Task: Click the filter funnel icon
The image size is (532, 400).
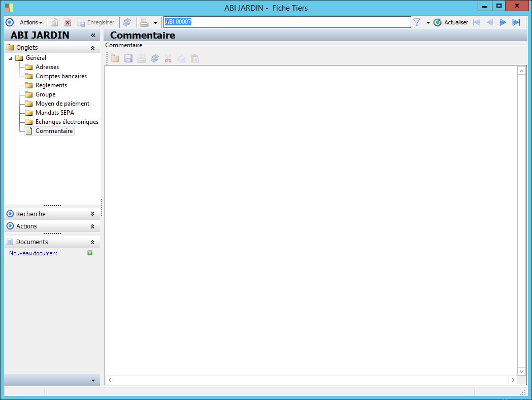Action: (x=417, y=22)
